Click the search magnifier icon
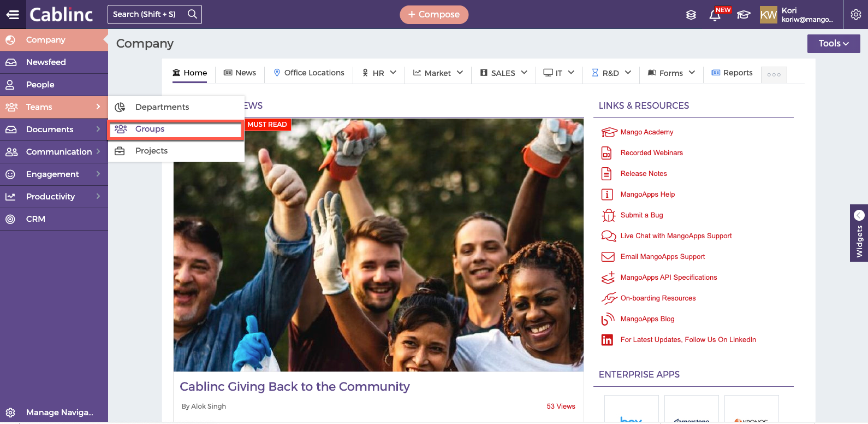The width and height of the screenshot is (868, 424). coord(192,14)
